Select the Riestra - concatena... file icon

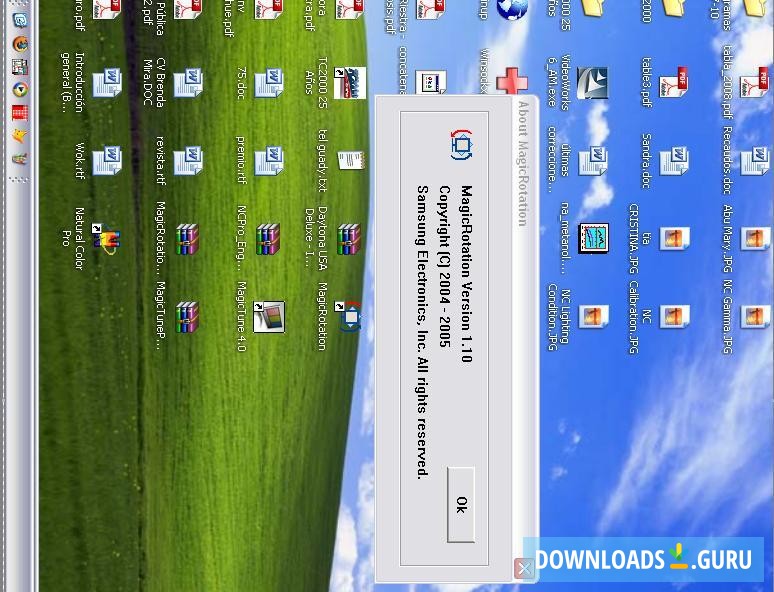[430, 83]
